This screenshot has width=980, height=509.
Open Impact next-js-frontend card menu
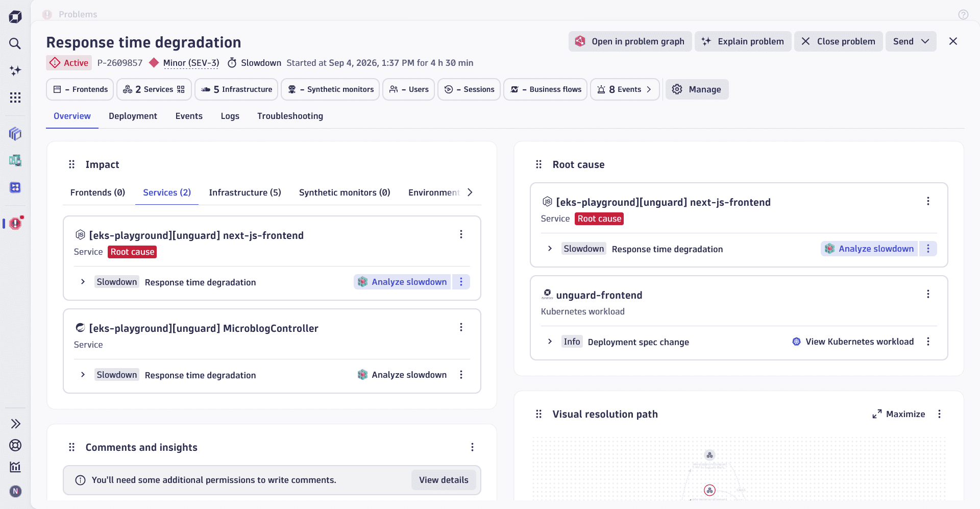tap(461, 234)
